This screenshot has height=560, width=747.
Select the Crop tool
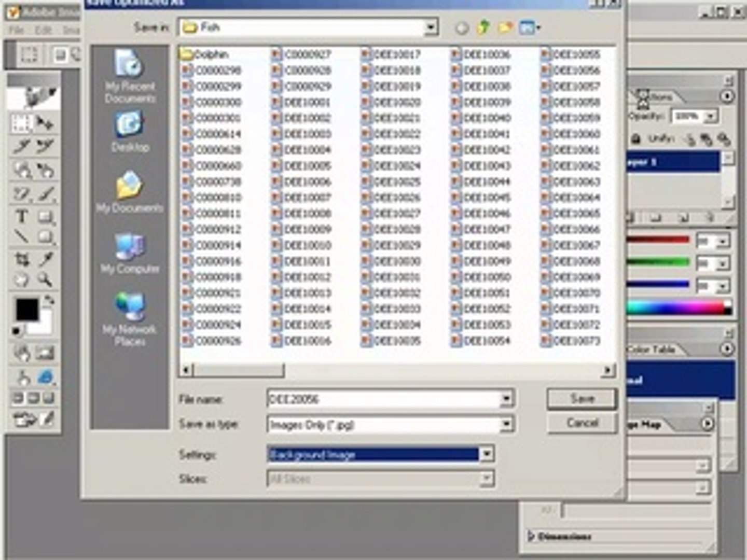(22, 259)
